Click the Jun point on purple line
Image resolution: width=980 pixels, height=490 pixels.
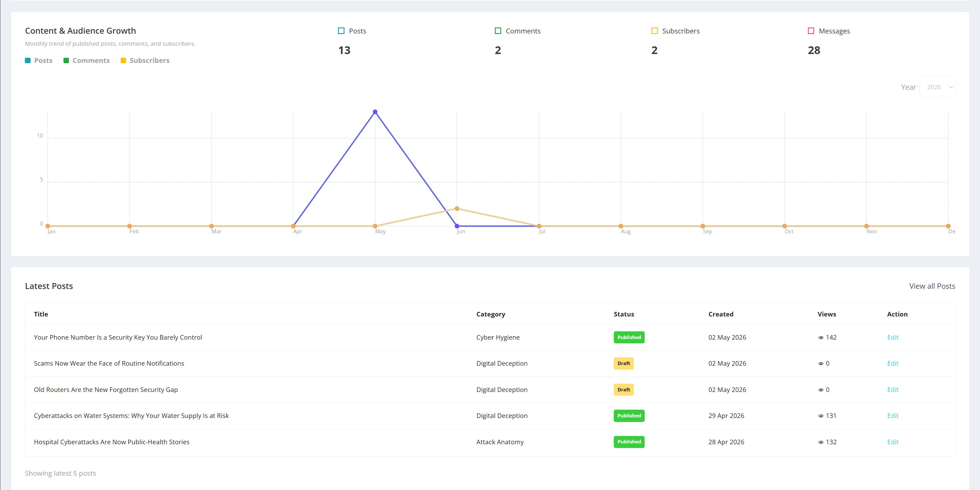pyautogui.click(x=457, y=226)
